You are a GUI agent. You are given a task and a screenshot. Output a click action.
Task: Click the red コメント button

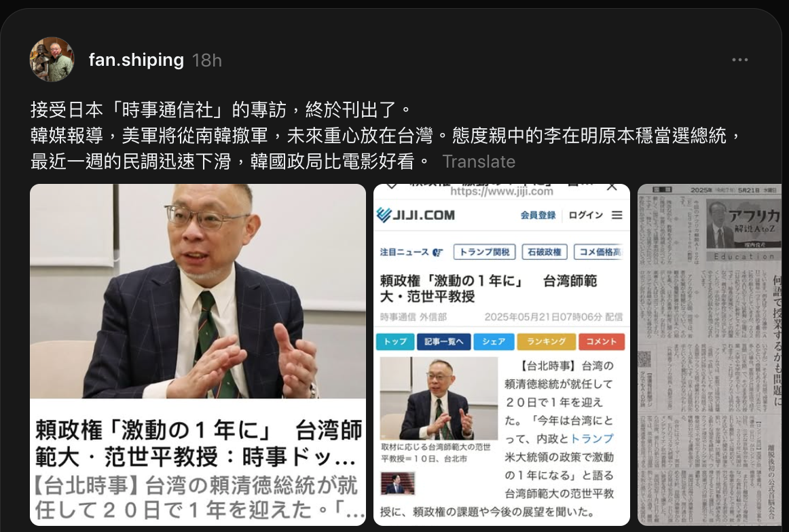[x=602, y=341]
